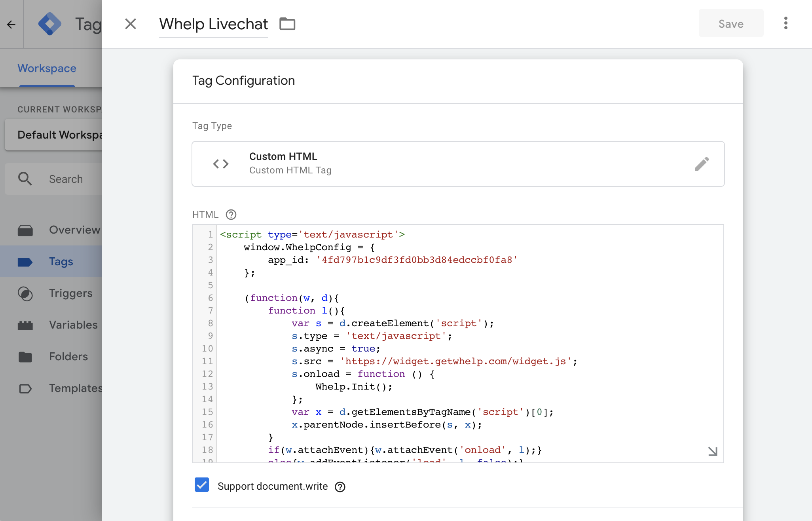Click the pencil icon to edit tag type
The image size is (812, 521).
pyautogui.click(x=702, y=164)
